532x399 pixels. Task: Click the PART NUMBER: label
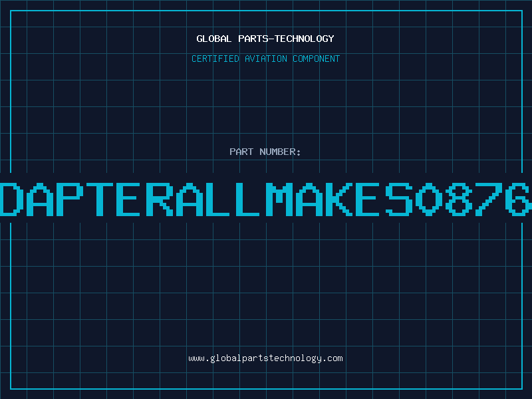pos(265,152)
